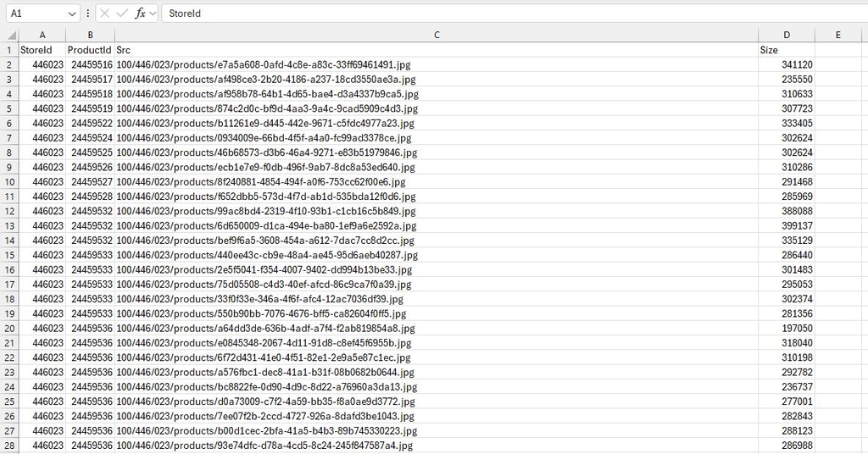Viewport: 868px width, 454px height.
Task: Click the Src cell starting 93e74dfc
Action: pos(437,446)
